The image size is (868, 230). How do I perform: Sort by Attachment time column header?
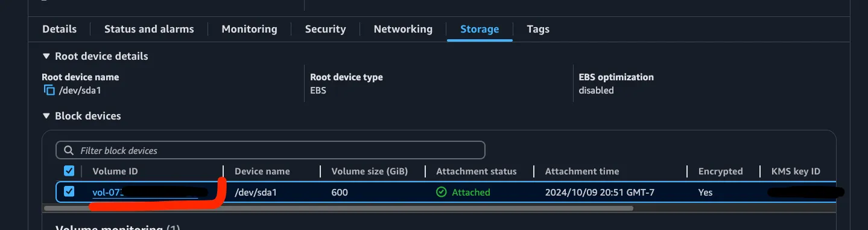(582, 171)
